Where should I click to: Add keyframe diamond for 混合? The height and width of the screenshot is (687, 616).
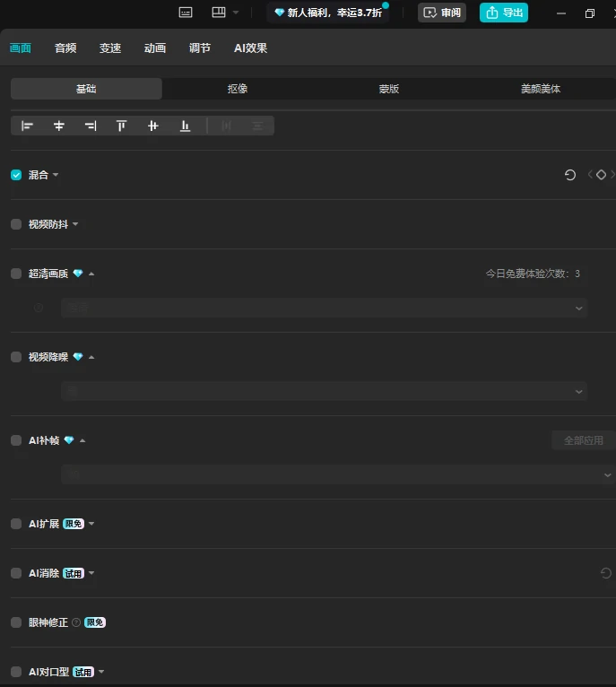(601, 175)
